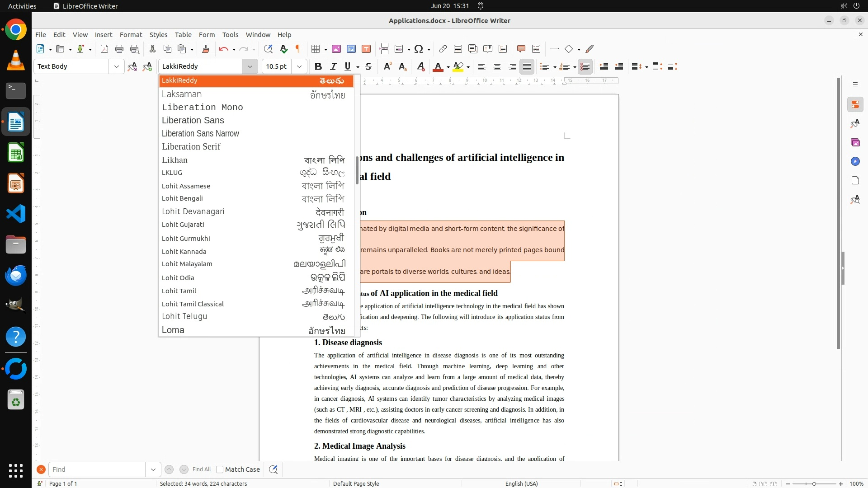Click the Clone Formatting paintbrush icon

tap(206, 49)
